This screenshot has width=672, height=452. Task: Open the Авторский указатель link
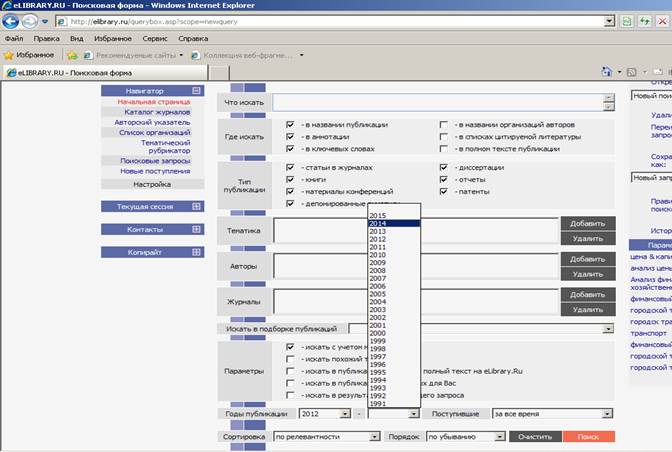[152, 123]
